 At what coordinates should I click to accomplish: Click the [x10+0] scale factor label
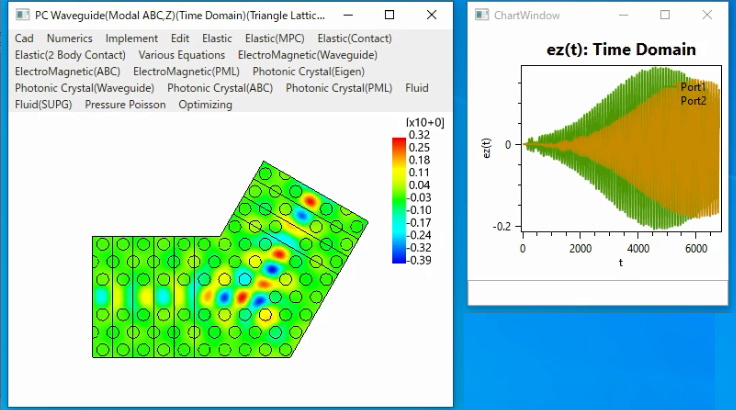[x=425, y=123]
